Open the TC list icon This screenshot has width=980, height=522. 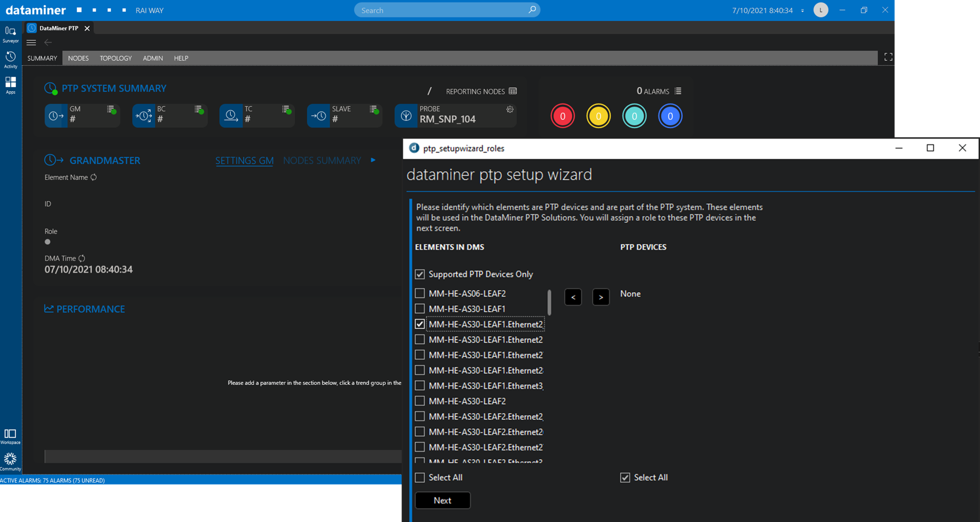[x=286, y=109]
